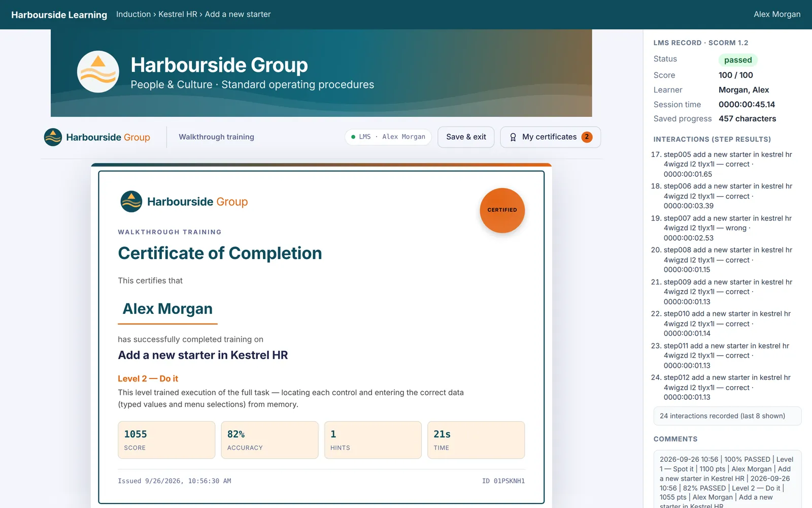Click People & Culture banner subtitle

pyautogui.click(x=252, y=85)
